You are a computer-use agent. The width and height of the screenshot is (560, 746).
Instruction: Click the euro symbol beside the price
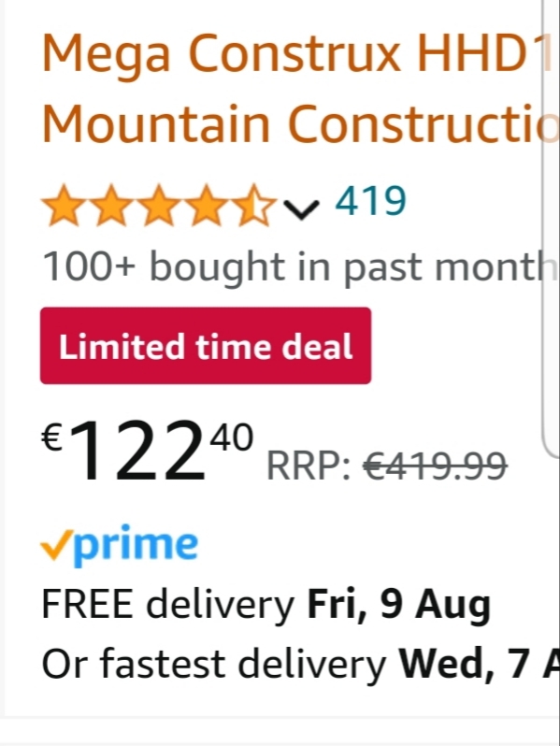pyautogui.click(x=51, y=438)
